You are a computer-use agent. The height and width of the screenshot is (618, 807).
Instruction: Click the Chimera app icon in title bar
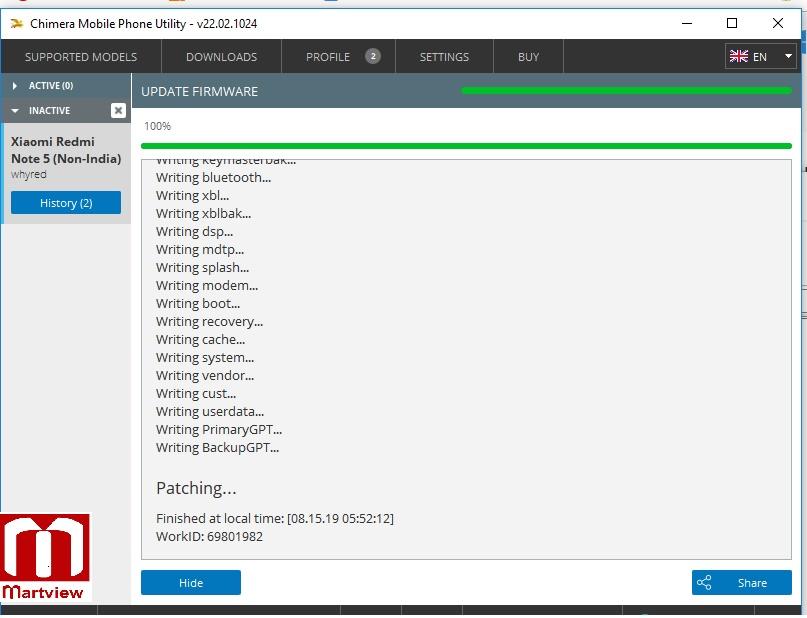[16, 24]
